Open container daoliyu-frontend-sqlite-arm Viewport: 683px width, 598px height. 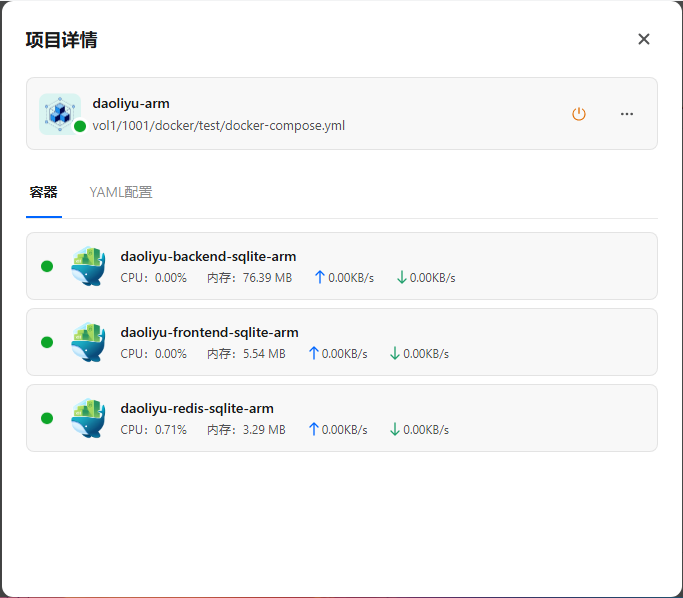pos(342,342)
